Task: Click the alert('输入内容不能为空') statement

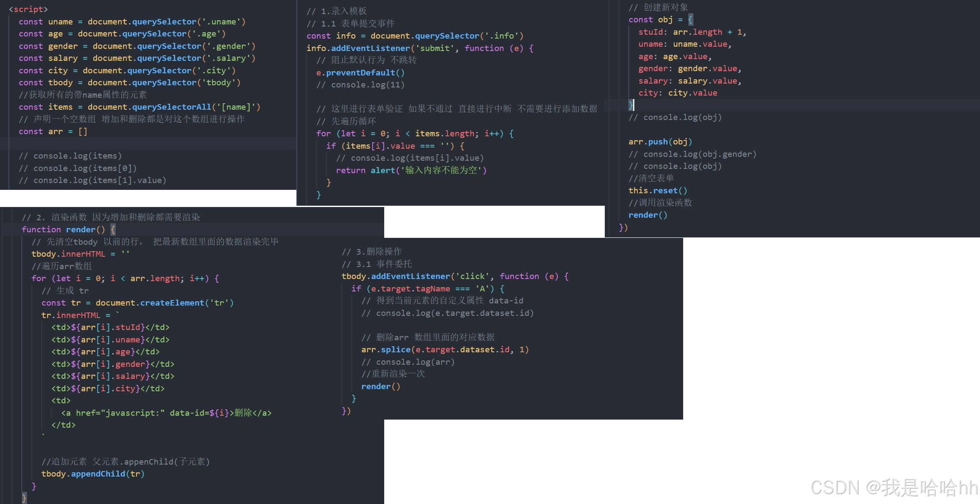Action: 428,171
